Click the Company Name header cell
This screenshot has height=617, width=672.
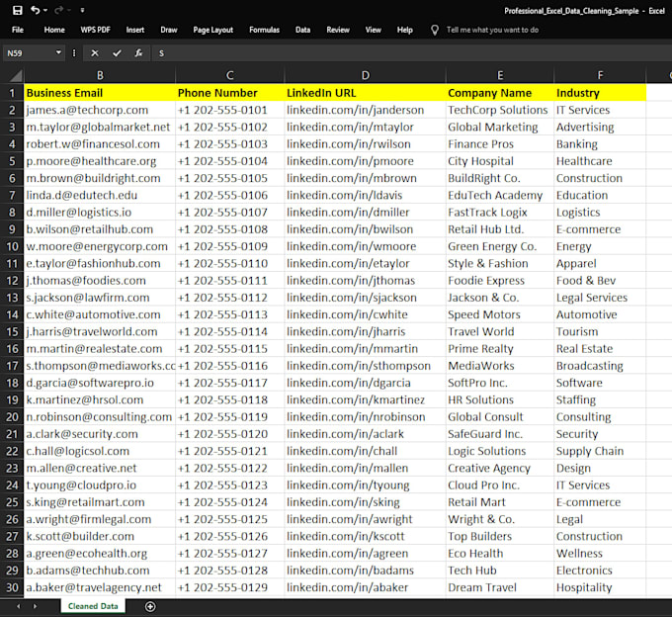click(500, 93)
